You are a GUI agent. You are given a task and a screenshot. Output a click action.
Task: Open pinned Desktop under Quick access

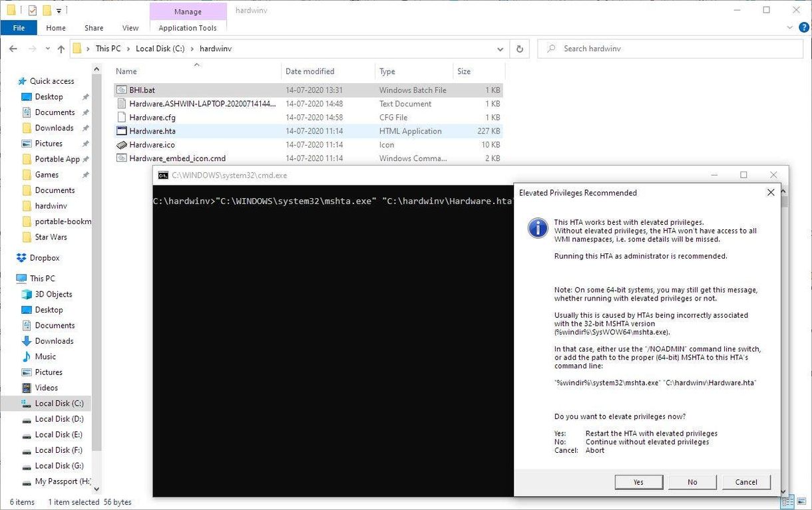[x=49, y=96]
